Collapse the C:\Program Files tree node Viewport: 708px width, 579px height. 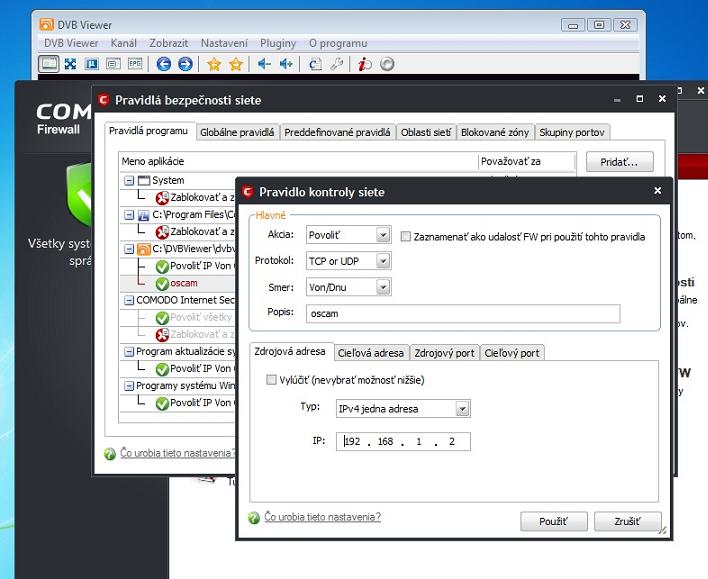tap(129, 215)
